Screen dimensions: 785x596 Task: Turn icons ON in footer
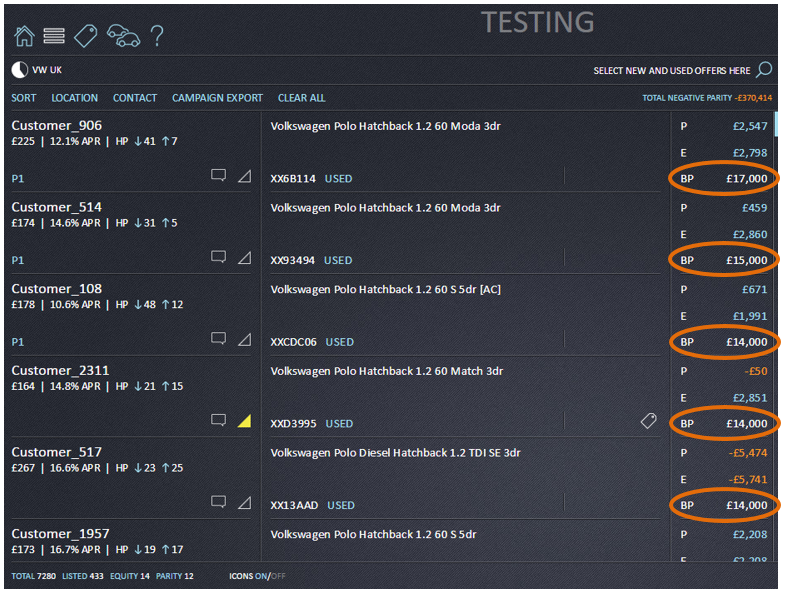[261, 576]
